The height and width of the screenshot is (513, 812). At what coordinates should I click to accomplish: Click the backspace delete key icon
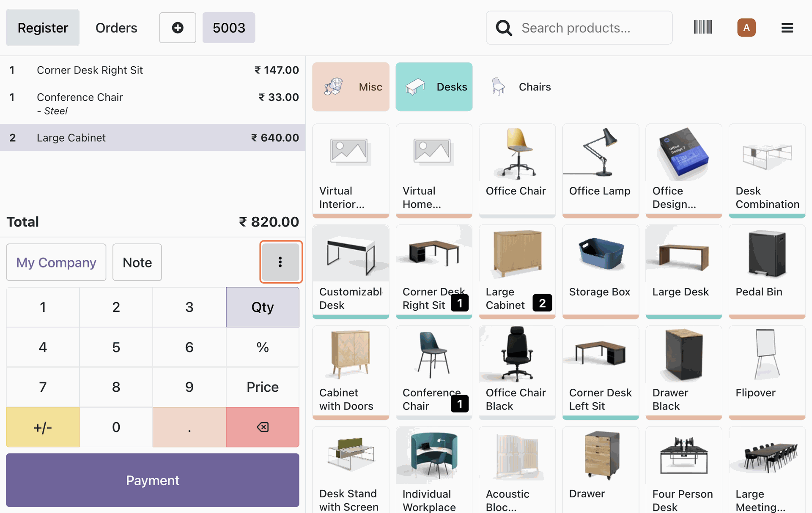point(263,427)
